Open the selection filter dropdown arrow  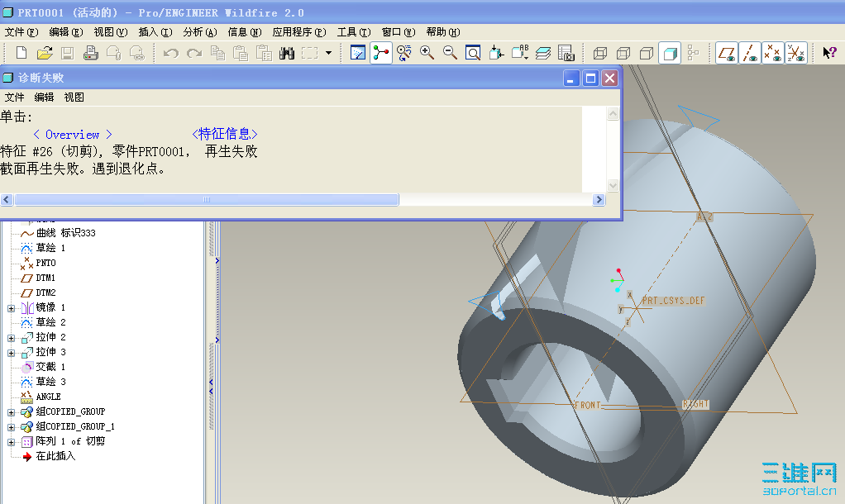tap(328, 53)
